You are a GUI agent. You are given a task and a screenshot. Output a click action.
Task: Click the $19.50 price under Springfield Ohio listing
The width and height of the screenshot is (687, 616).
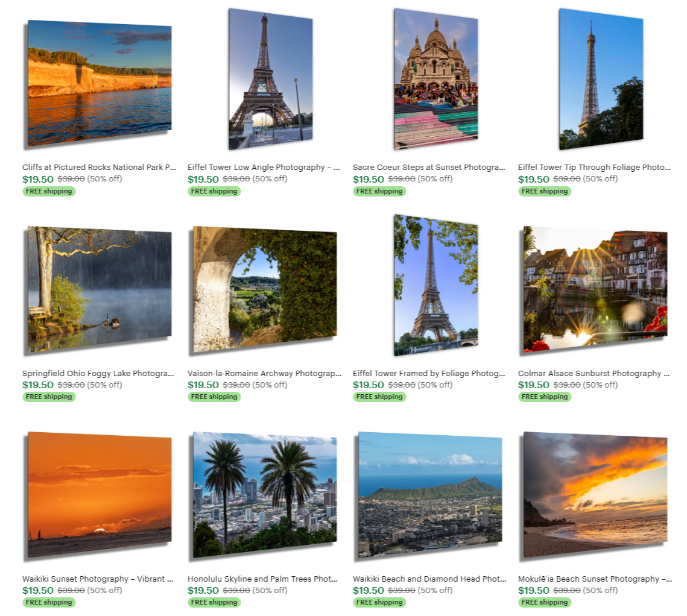point(37,385)
